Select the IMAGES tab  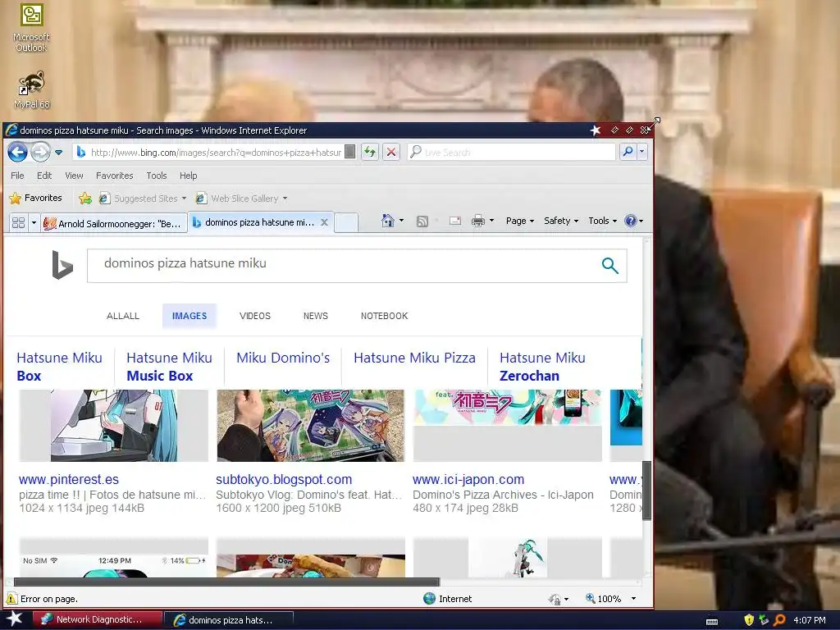[x=189, y=316]
